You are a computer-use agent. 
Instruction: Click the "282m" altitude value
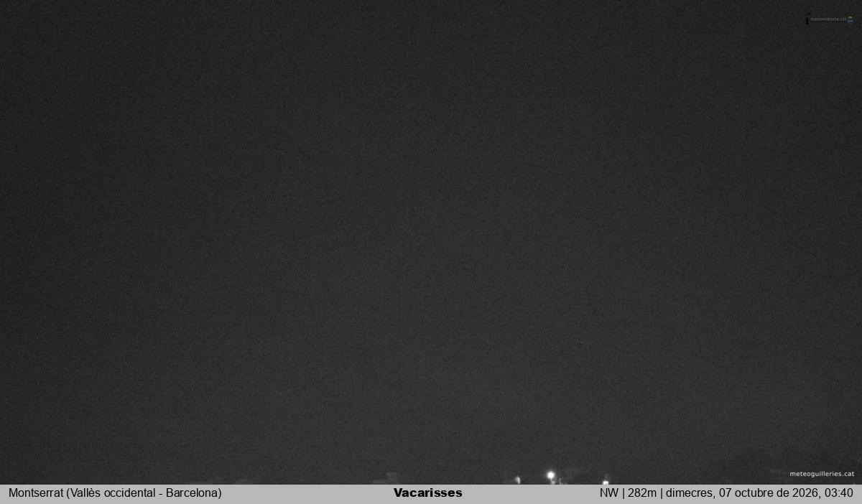641,493
